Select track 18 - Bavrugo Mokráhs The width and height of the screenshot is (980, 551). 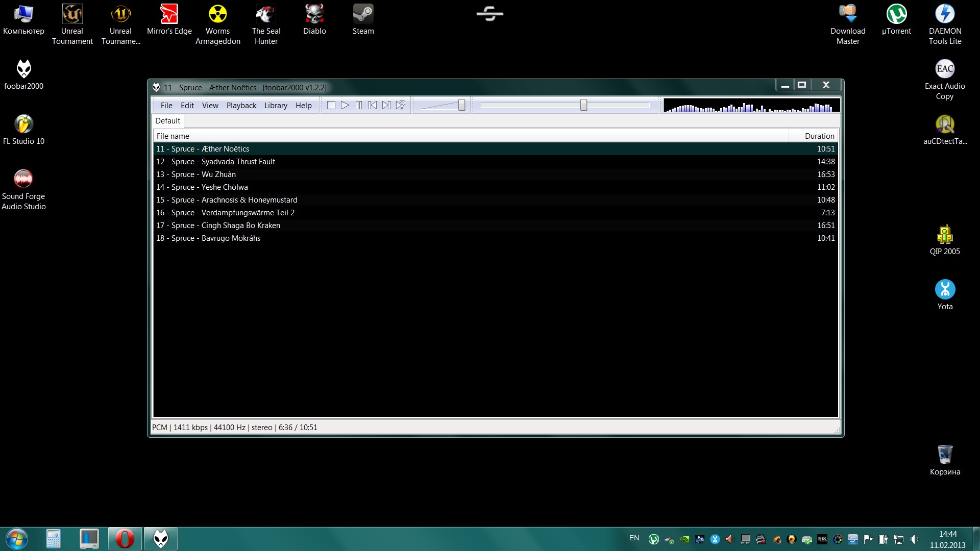click(495, 238)
